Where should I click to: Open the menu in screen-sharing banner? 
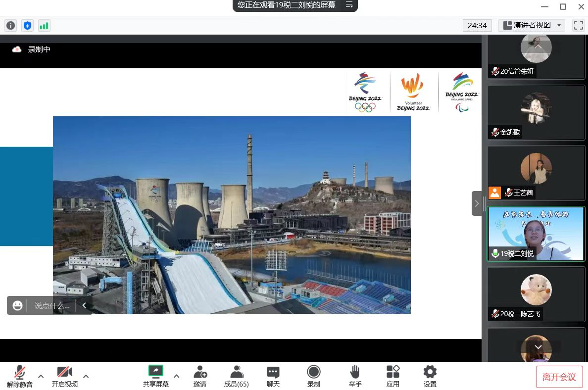click(349, 5)
